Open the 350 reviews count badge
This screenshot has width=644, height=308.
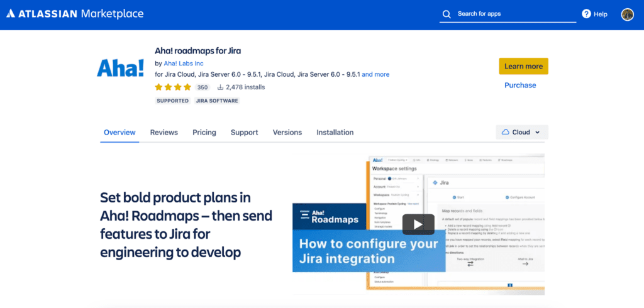click(x=202, y=87)
